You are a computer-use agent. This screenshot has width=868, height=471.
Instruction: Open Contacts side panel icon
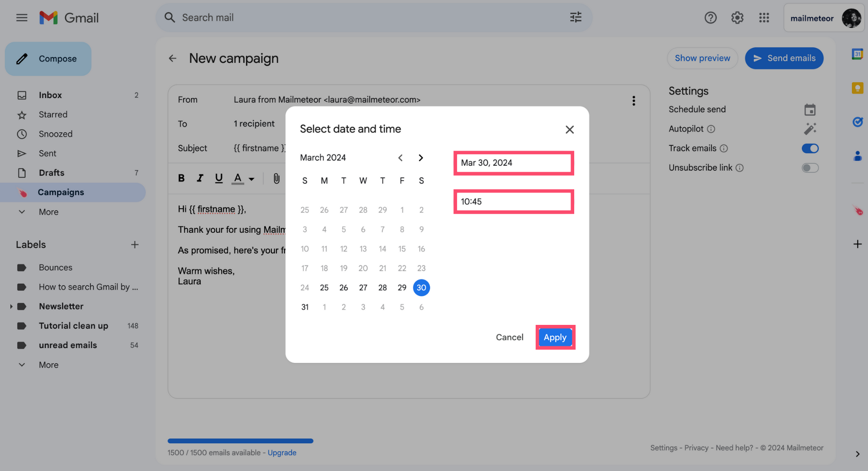coord(857,156)
